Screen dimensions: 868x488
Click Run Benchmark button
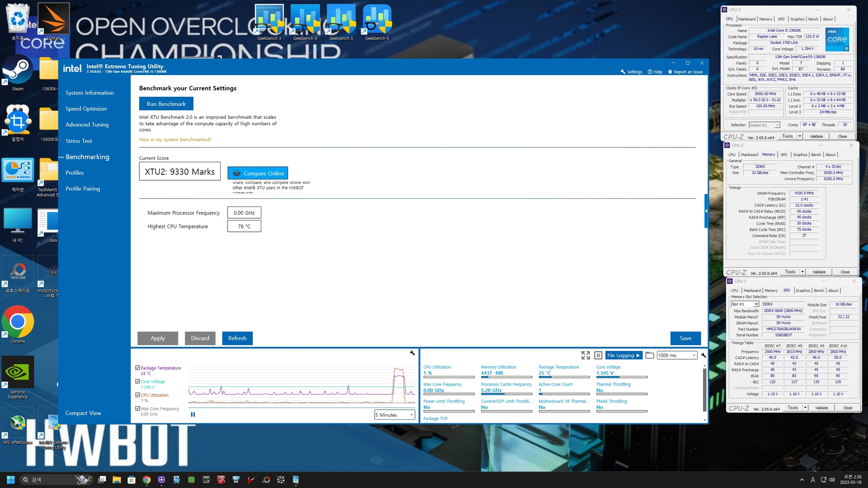click(166, 104)
